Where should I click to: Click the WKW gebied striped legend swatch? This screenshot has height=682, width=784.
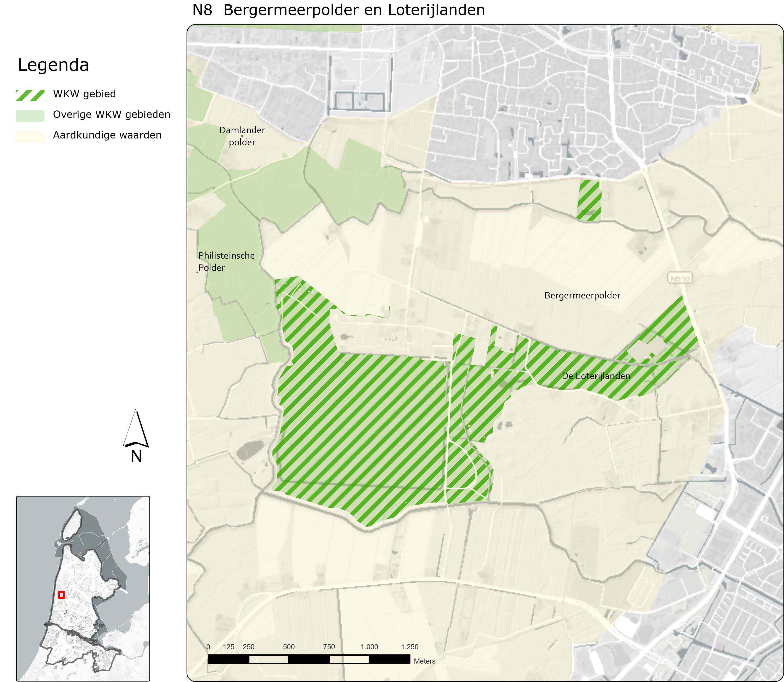pos(30,95)
